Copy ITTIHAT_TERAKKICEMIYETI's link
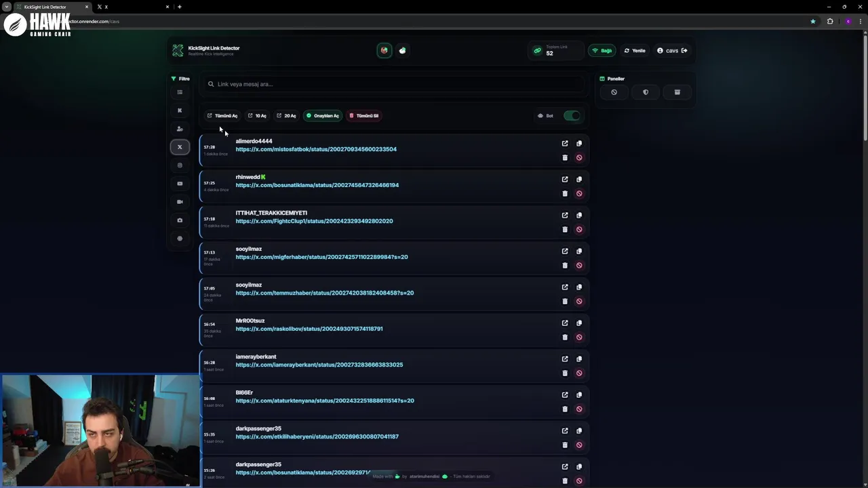Screen dimensions: 868x488 (579, 216)
